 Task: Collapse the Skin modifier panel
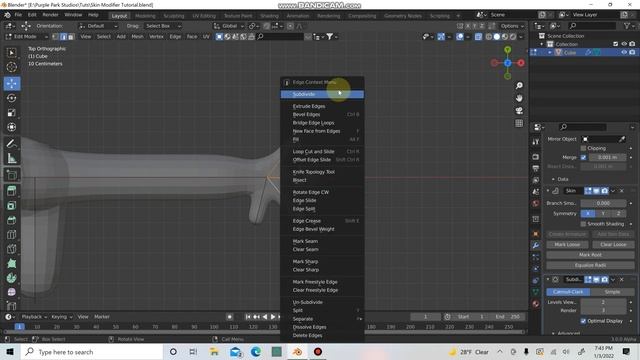click(548, 191)
